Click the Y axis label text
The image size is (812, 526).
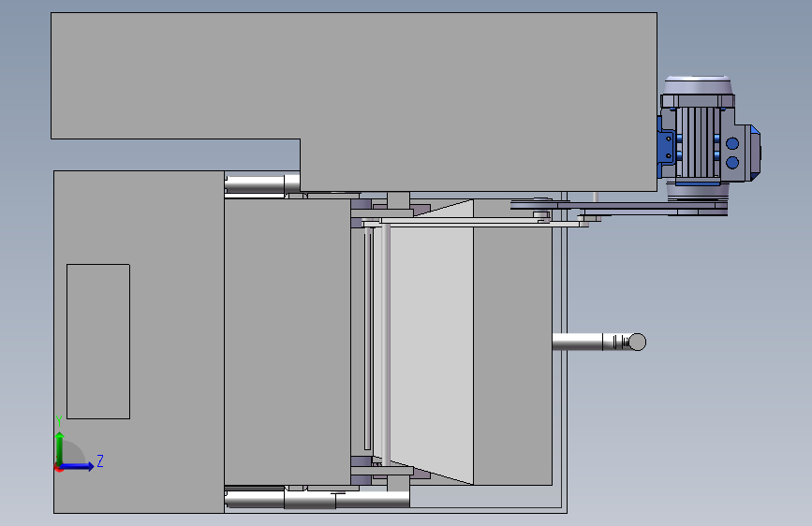coord(59,421)
